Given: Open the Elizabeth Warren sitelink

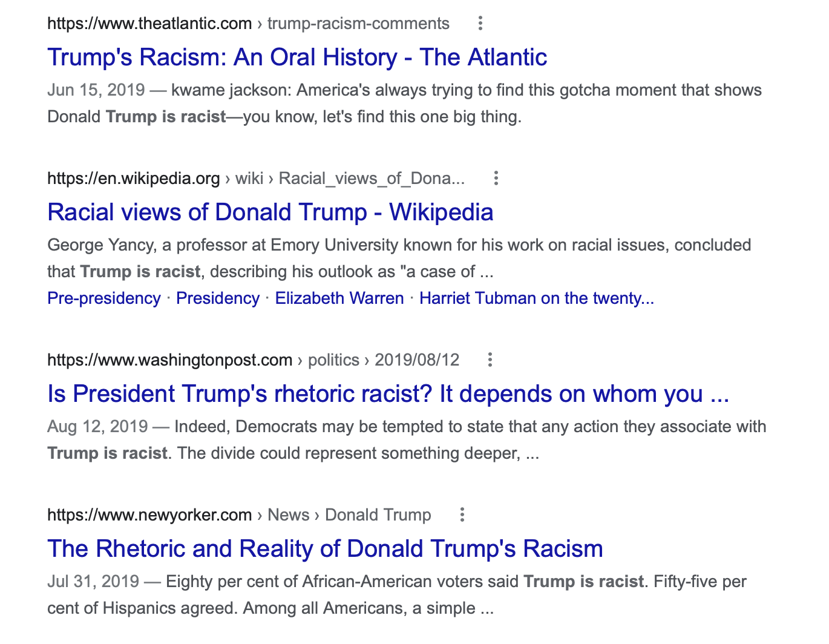Looking at the screenshot, I should click(x=339, y=298).
